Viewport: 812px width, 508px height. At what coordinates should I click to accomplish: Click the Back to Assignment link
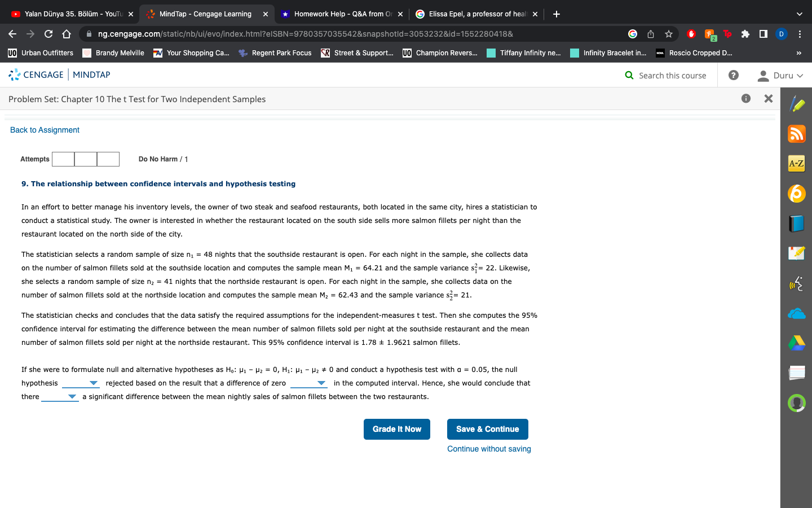coord(44,129)
